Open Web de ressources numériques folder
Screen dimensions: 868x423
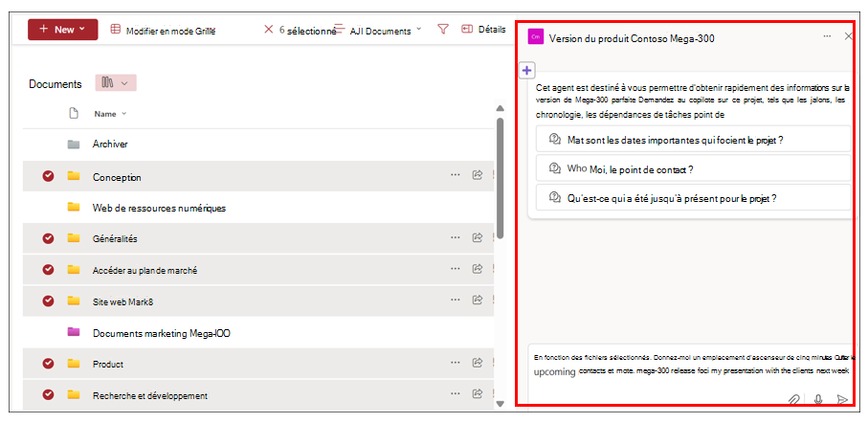(x=159, y=209)
